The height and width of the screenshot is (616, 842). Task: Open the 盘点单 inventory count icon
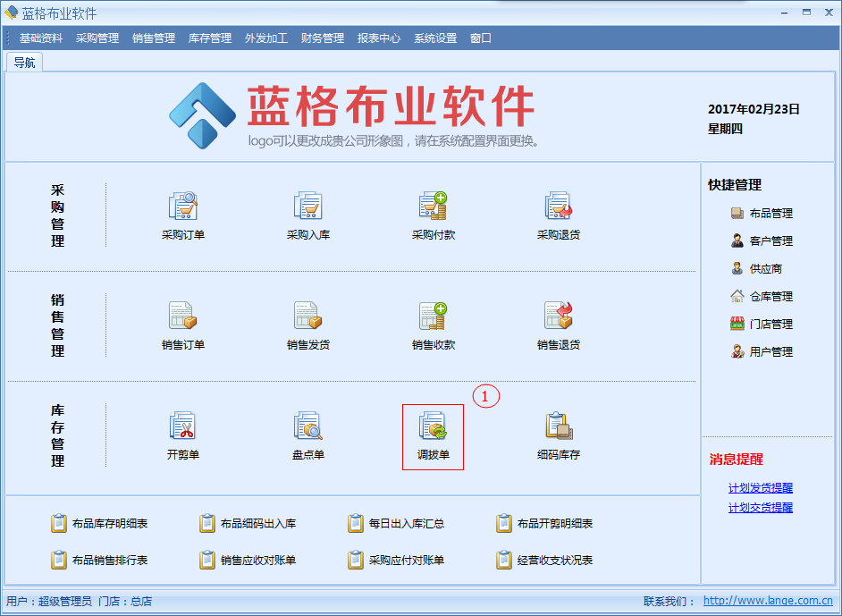(308, 426)
